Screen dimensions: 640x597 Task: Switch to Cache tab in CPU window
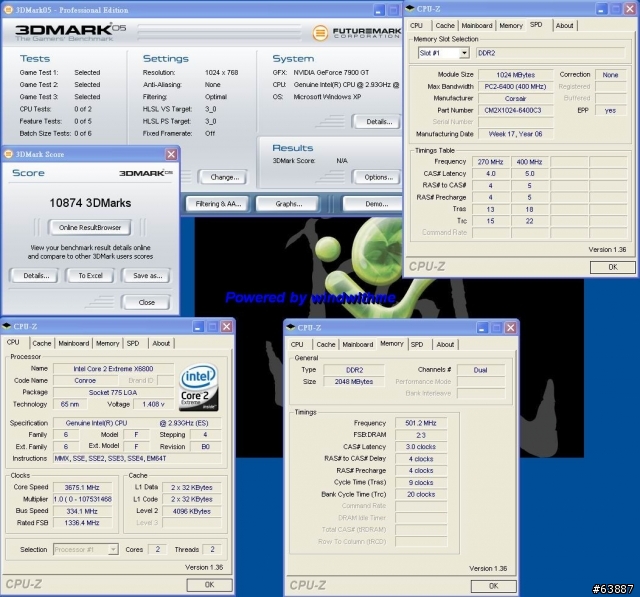tap(42, 344)
